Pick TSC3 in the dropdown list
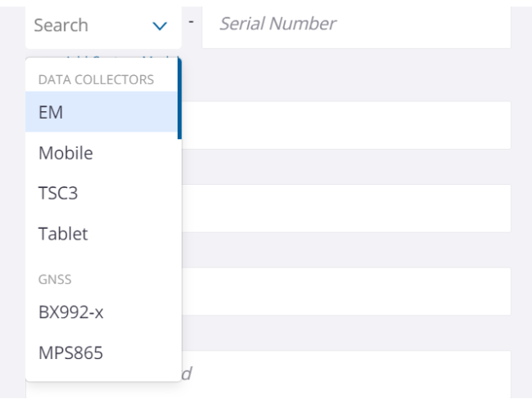Image resolution: width=532 pixels, height=408 pixels. pyautogui.click(x=101, y=194)
